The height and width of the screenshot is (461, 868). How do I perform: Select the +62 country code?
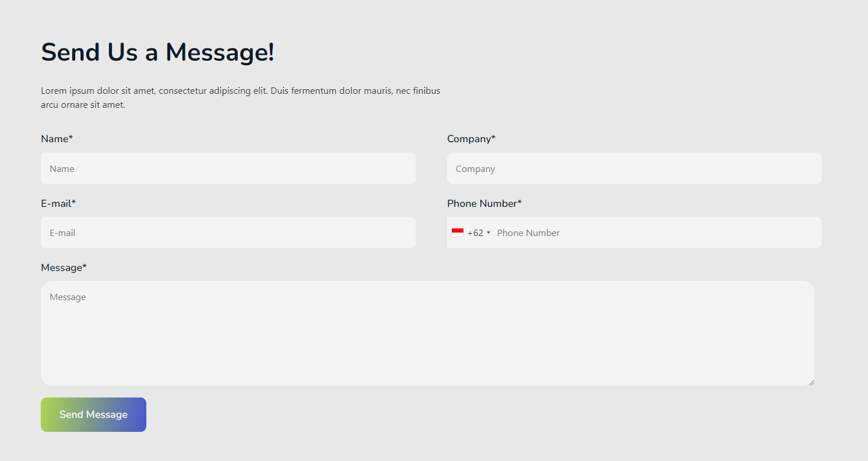475,233
